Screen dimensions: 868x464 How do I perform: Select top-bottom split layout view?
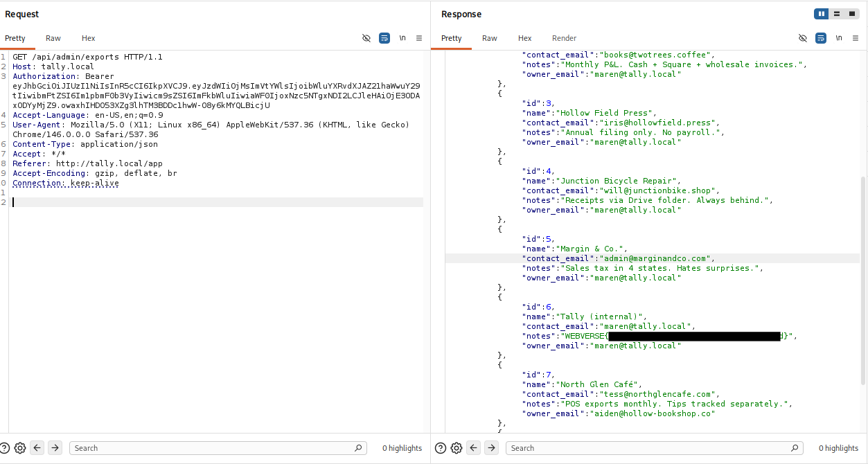pyautogui.click(x=837, y=14)
